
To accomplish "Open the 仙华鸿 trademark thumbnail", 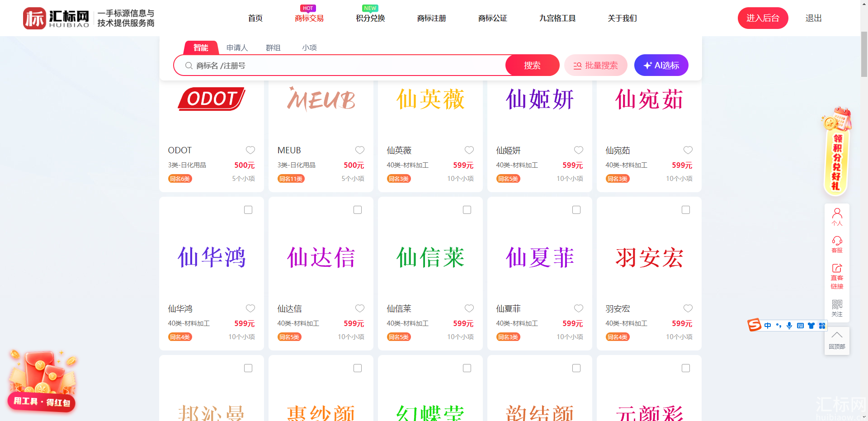I will click(x=212, y=257).
